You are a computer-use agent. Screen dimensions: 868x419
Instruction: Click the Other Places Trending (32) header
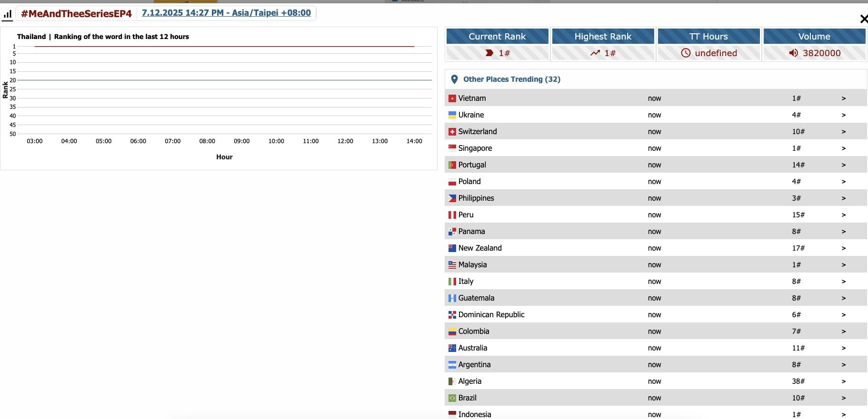[512, 79]
